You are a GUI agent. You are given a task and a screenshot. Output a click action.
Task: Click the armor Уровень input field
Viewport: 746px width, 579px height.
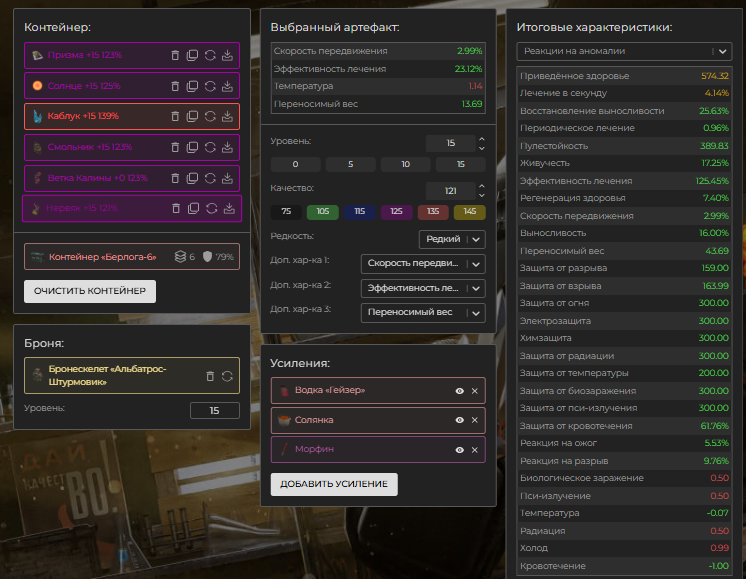[215, 410]
